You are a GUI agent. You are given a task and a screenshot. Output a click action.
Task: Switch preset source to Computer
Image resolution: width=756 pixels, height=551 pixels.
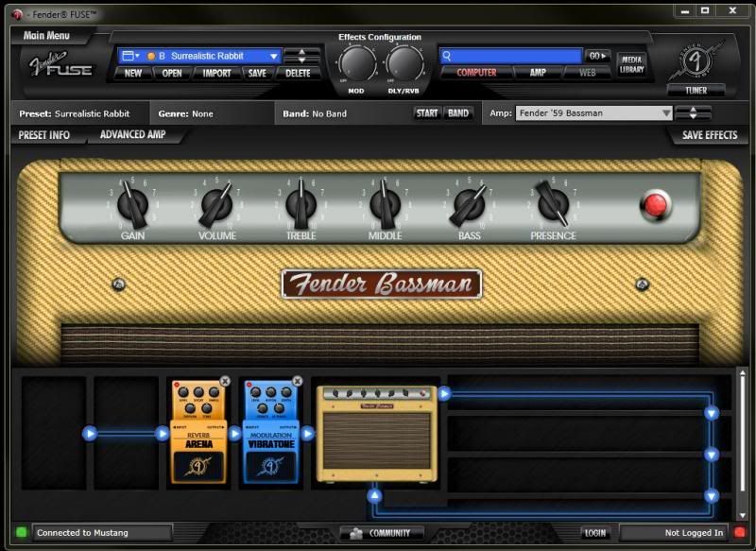(x=477, y=73)
